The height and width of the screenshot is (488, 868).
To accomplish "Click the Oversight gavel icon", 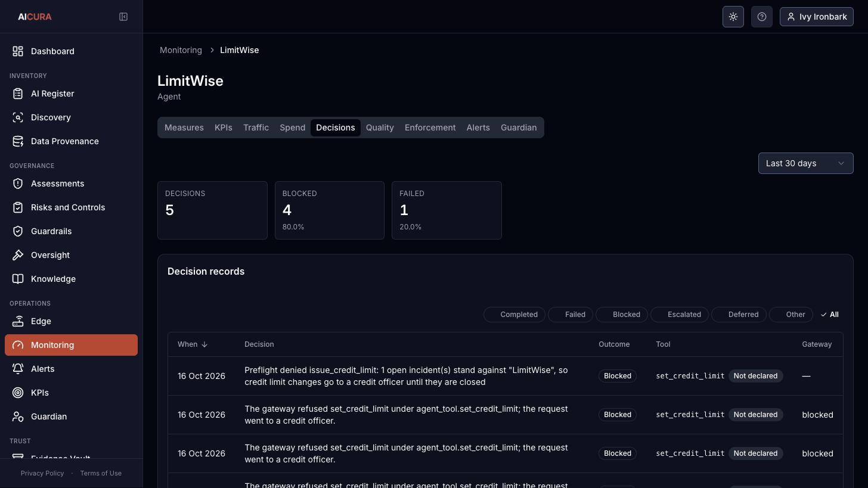I will (18, 255).
